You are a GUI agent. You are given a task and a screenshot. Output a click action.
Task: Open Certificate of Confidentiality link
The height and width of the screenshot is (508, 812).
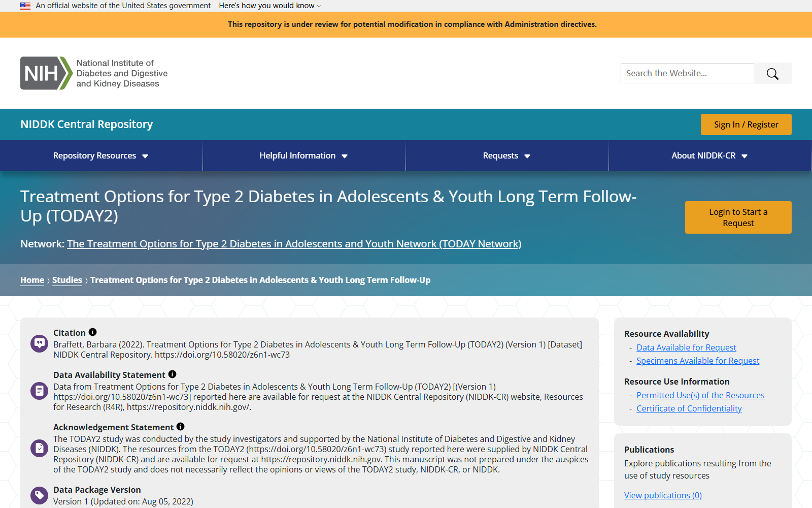(x=689, y=408)
